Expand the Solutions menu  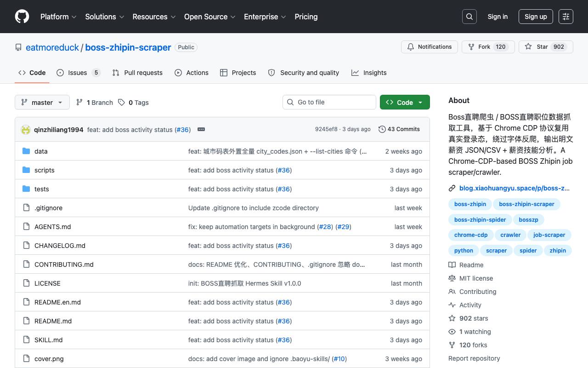click(105, 17)
